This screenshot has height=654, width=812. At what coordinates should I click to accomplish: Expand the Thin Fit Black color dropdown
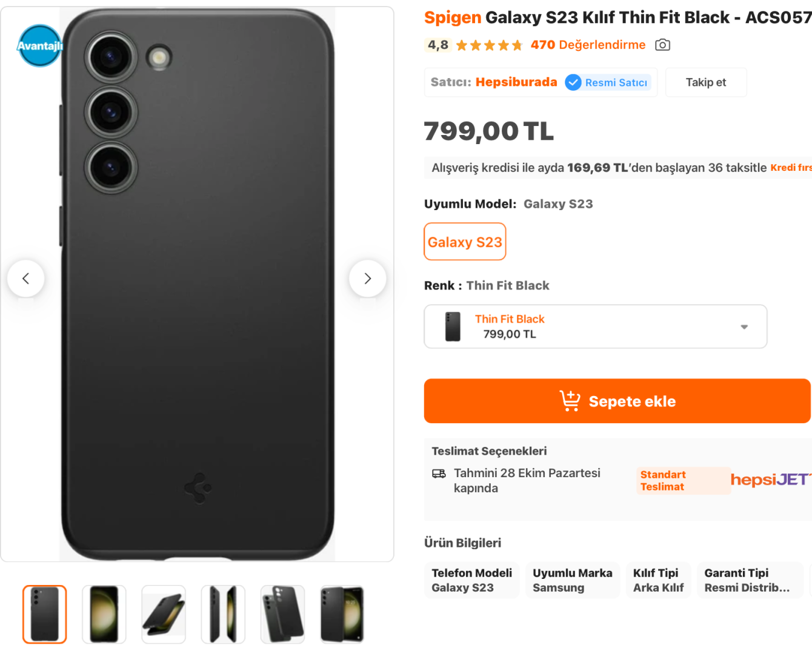(595, 327)
